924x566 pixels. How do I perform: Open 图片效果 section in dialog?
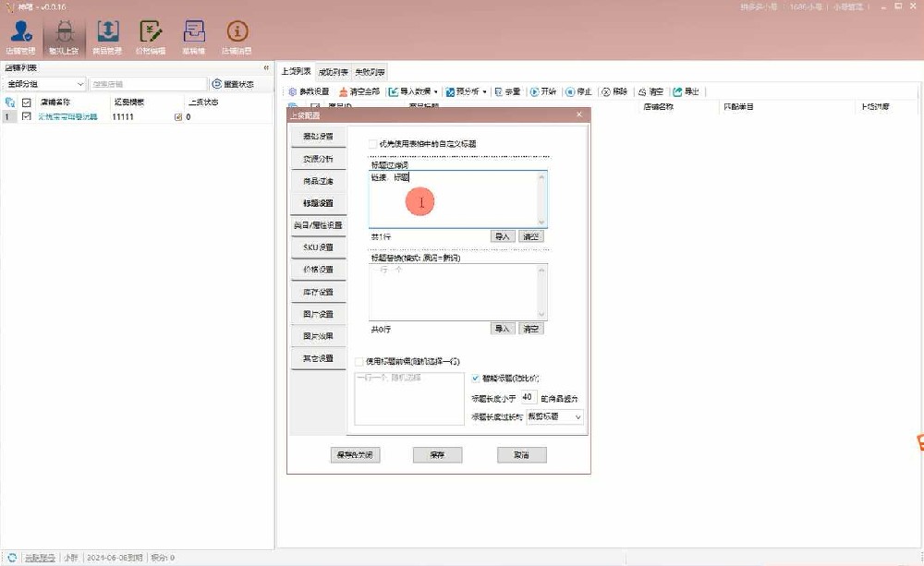pyautogui.click(x=318, y=336)
